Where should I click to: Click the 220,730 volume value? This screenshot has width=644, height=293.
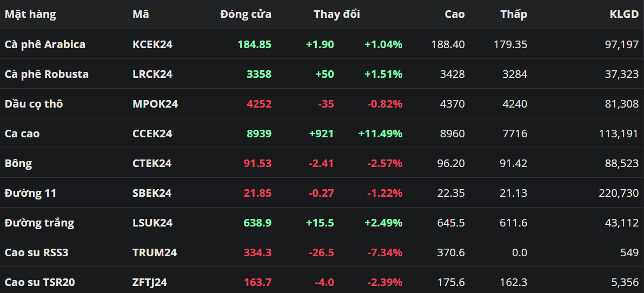[x=619, y=193]
